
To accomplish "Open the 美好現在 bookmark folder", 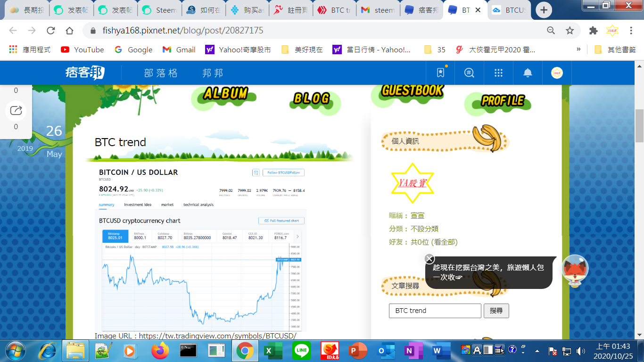I will pos(302,49).
